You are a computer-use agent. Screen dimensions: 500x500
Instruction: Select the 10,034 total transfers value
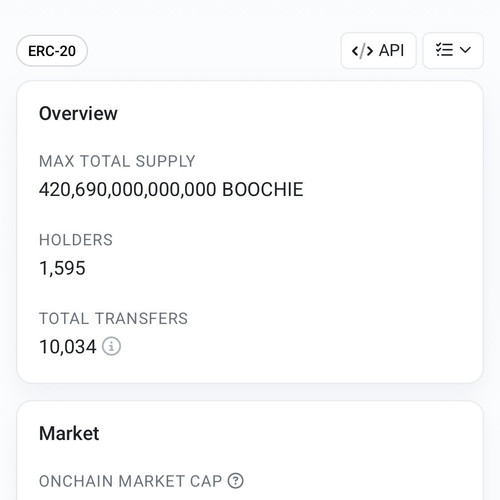68,347
